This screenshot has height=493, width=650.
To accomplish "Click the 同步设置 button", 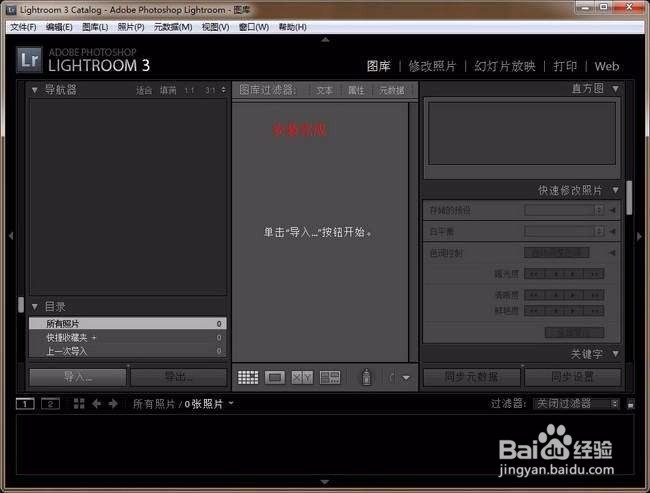I will pyautogui.click(x=572, y=377).
